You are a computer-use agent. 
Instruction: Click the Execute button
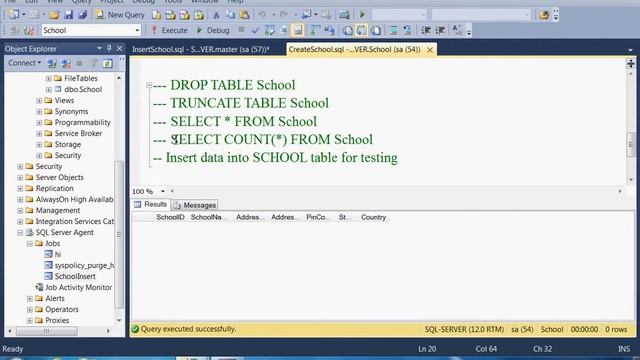coord(169,31)
